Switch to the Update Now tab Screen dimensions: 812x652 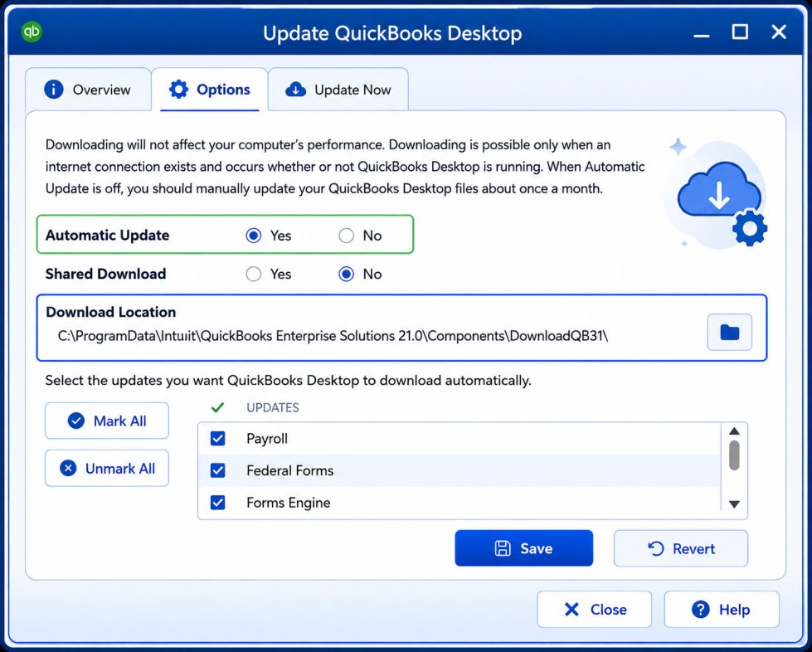click(x=338, y=90)
